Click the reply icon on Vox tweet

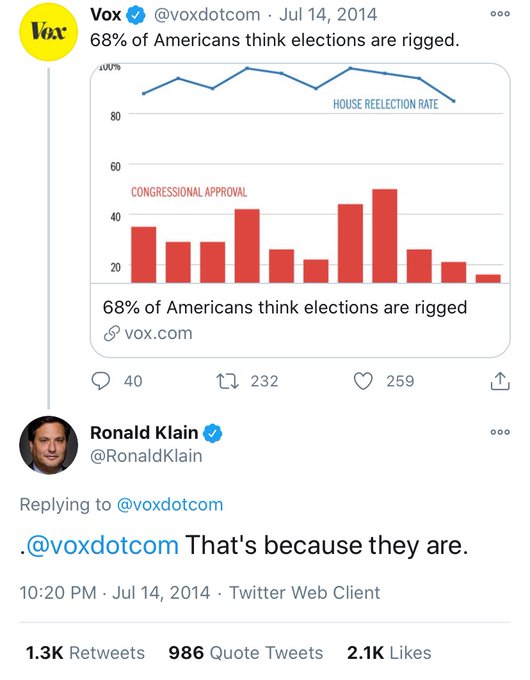click(x=101, y=381)
